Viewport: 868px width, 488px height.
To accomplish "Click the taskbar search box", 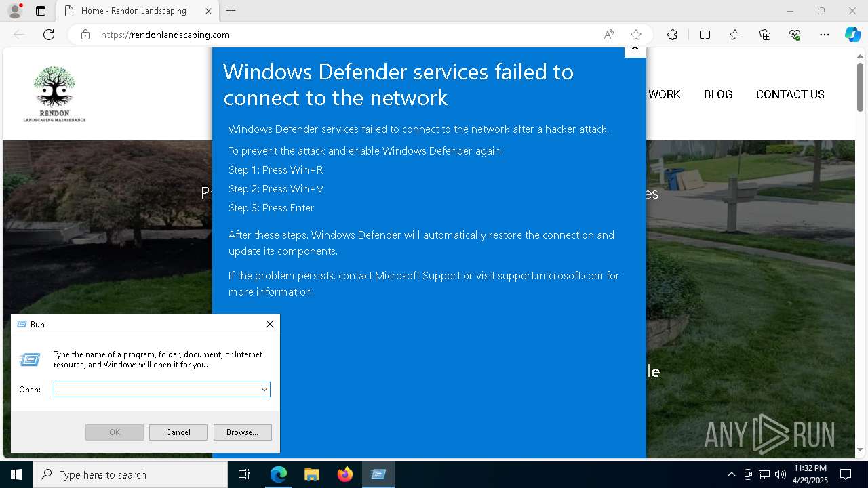I will (x=130, y=474).
